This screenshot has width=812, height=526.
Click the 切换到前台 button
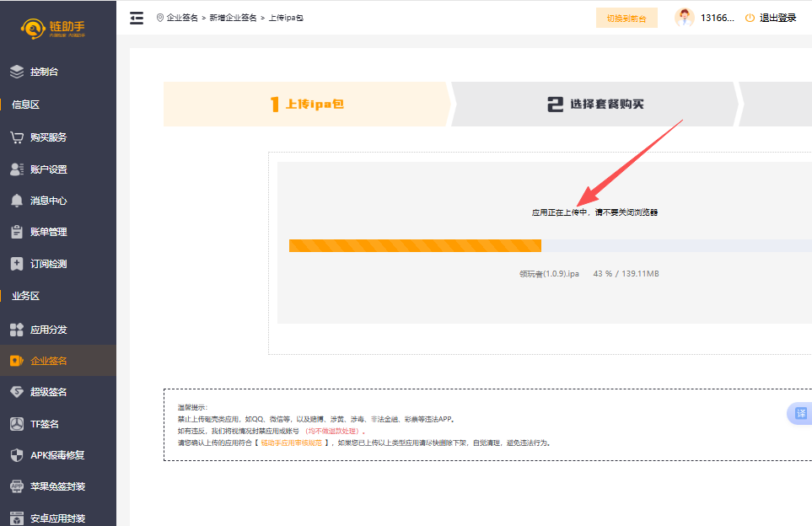pos(626,18)
